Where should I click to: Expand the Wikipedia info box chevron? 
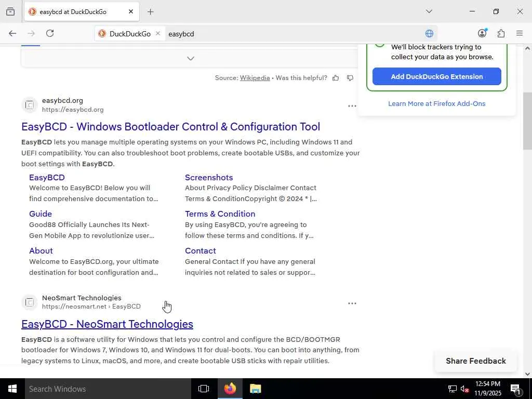click(191, 58)
